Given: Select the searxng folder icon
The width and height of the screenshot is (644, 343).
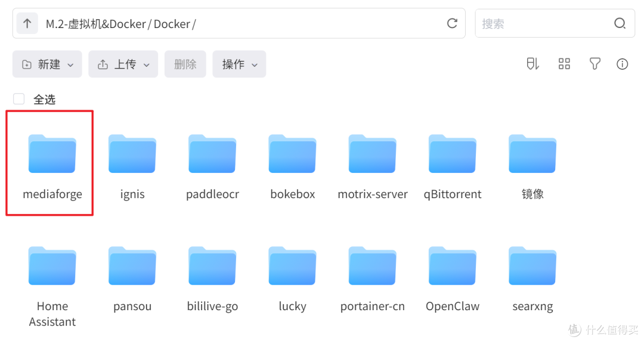Looking at the screenshot, I should tap(532, 266).
